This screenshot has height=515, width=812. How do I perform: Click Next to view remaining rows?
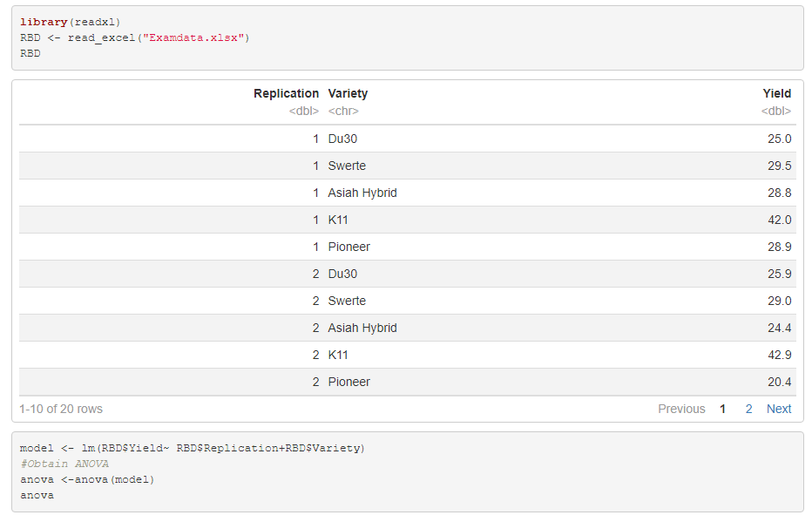point(778,409)
